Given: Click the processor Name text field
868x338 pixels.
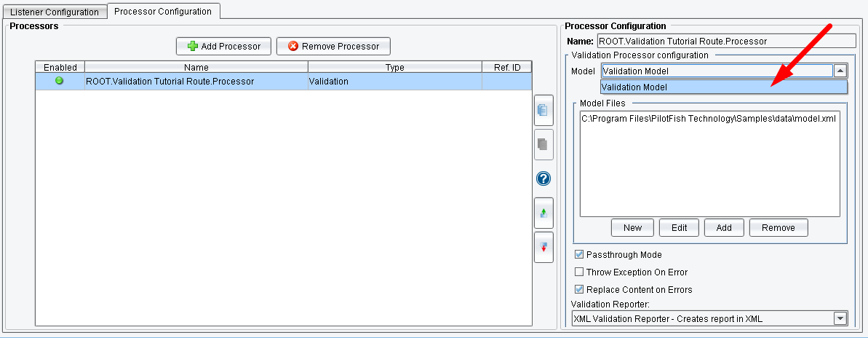Looking at the screenshot, I should pyautogui.click(x=725, y=42).
